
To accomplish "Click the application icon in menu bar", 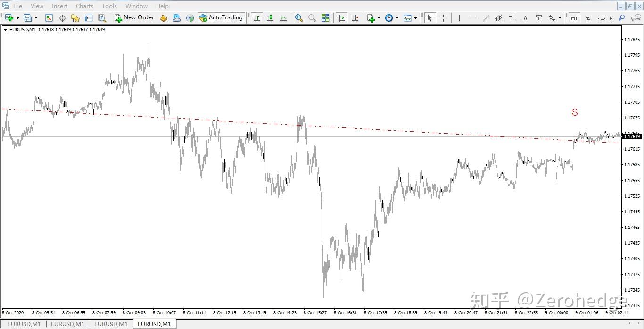I will point(5,6).
